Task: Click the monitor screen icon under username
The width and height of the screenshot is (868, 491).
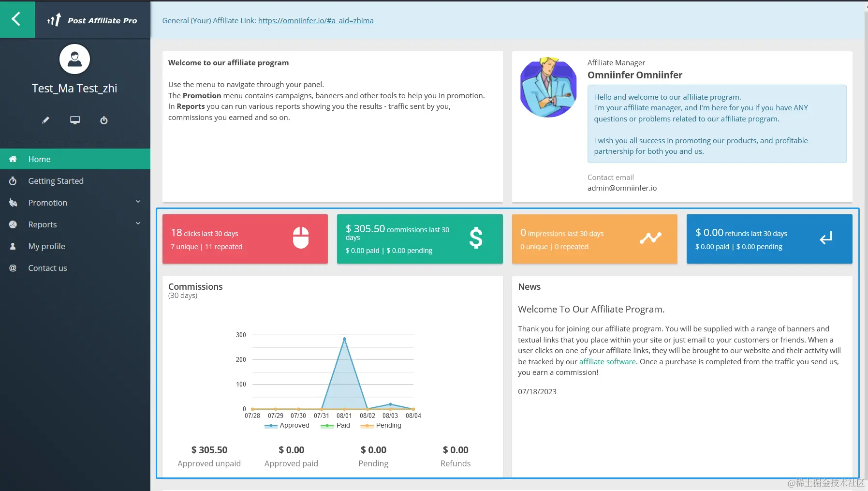Action: 75,120
